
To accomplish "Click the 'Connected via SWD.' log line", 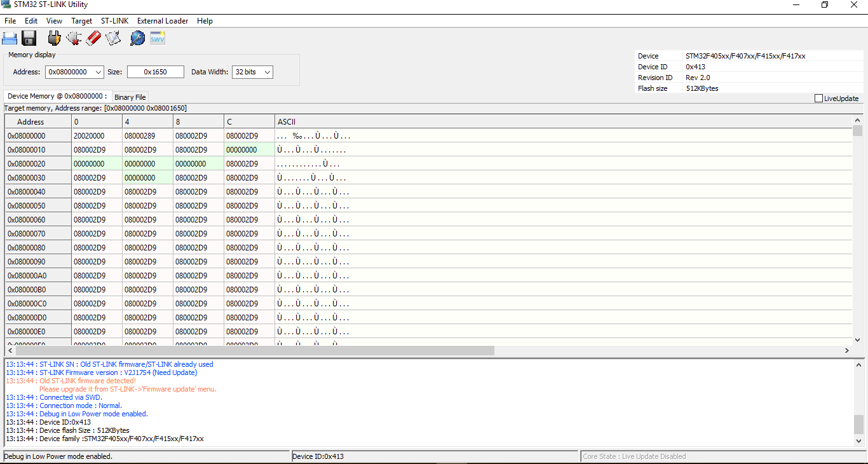I will (54, 397).
